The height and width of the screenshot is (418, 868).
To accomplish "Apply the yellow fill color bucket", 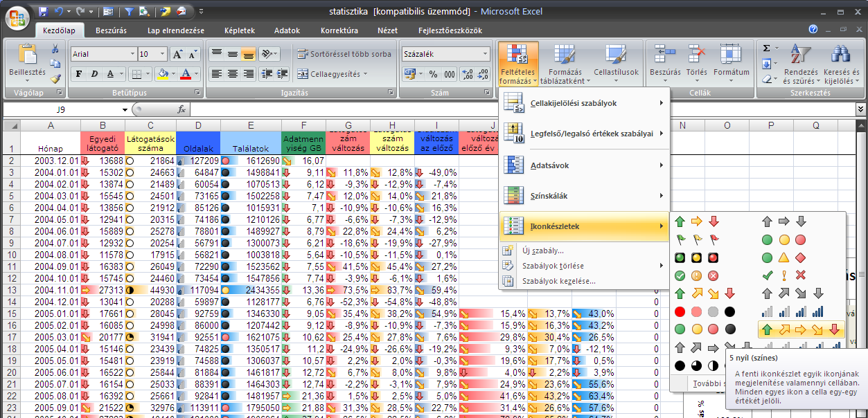I will 163,74.
